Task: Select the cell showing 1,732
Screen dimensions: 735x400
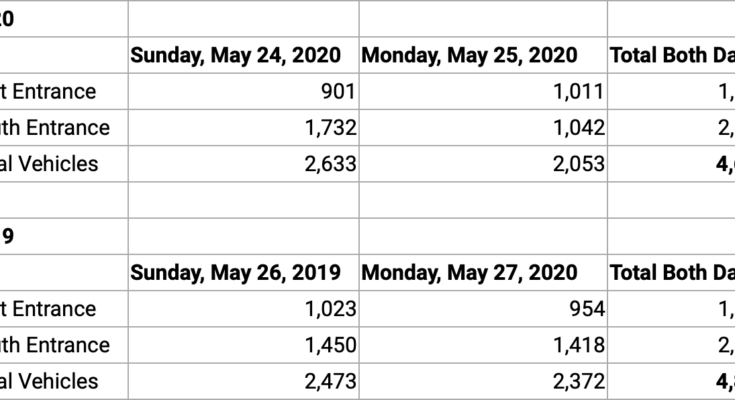Action: click(x=243, y=128)
